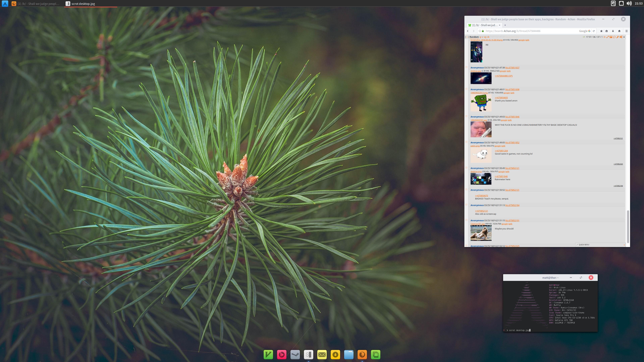Image resolution: width=644 pixels, height=362 pixels.
Task: Go forward in Firefox
Action: point(473,31)
